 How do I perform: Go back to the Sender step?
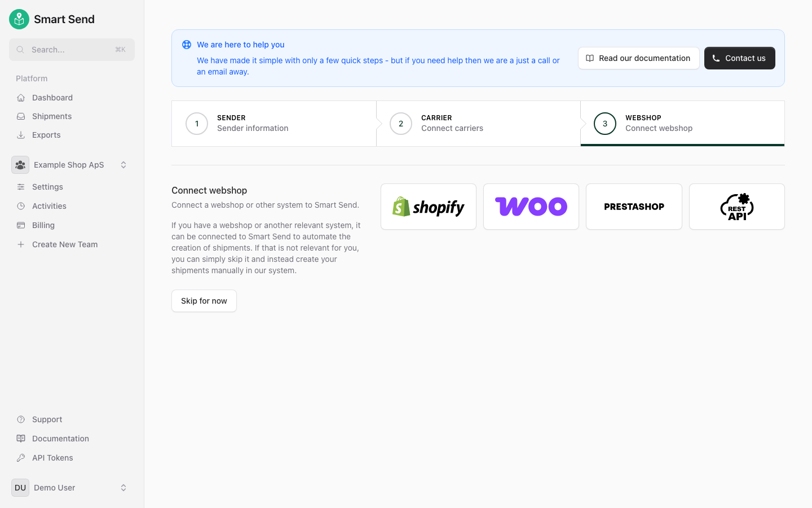pyautogui.click(x=253, y=123)
